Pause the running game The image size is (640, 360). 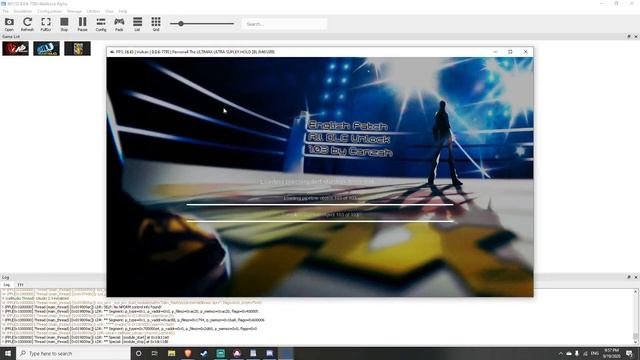coord(82,24)
